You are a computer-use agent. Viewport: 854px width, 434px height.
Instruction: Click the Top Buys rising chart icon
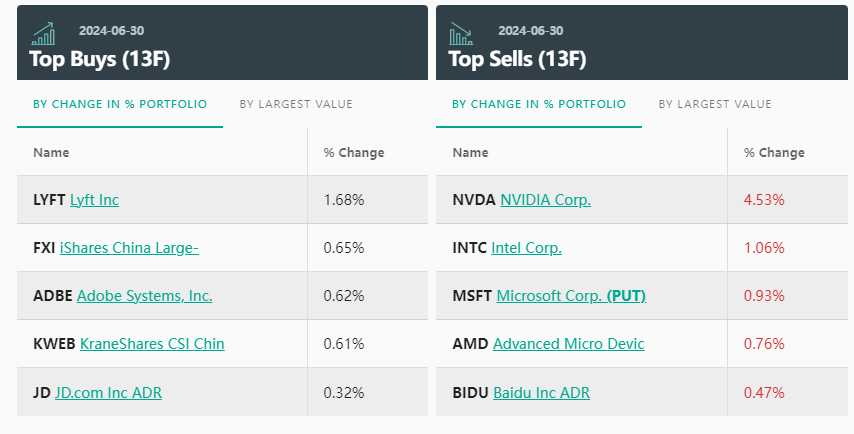pyautogui.click(x=43, y=33)
